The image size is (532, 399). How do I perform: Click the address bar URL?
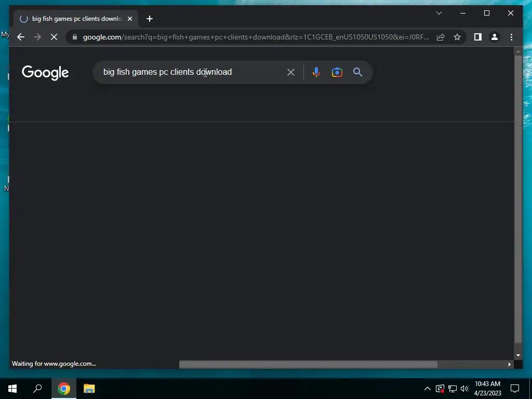(x=256, y=37)
